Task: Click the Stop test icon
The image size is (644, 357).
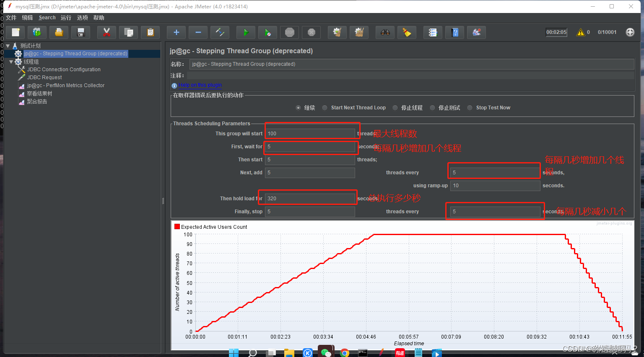Action: coord(289,32)
